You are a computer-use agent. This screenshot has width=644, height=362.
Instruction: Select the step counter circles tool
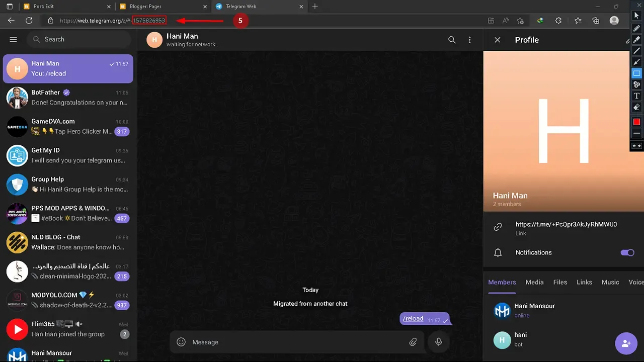coord(636,84)
